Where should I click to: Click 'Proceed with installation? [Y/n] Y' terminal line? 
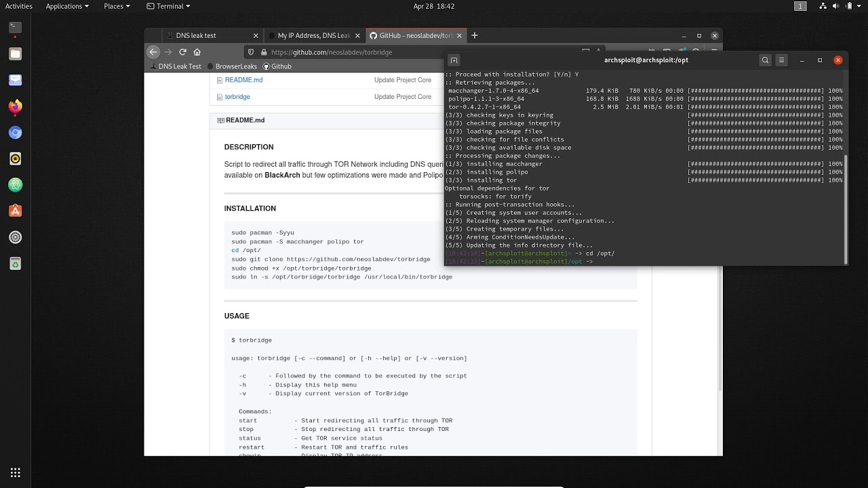pos(513,75)
